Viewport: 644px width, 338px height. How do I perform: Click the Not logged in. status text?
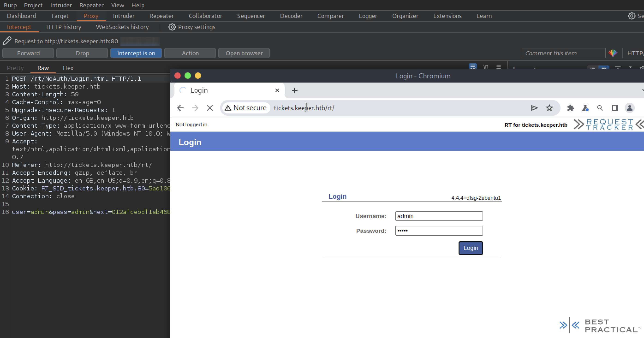[x=192, y=125]
